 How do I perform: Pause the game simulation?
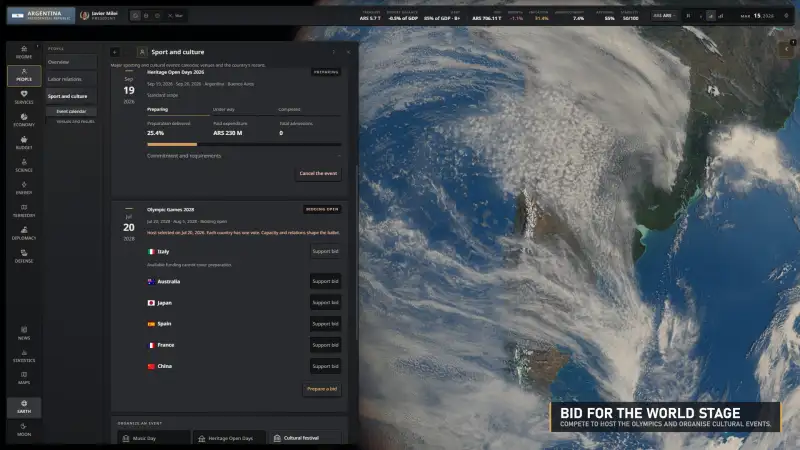click(x=688, y=16)
